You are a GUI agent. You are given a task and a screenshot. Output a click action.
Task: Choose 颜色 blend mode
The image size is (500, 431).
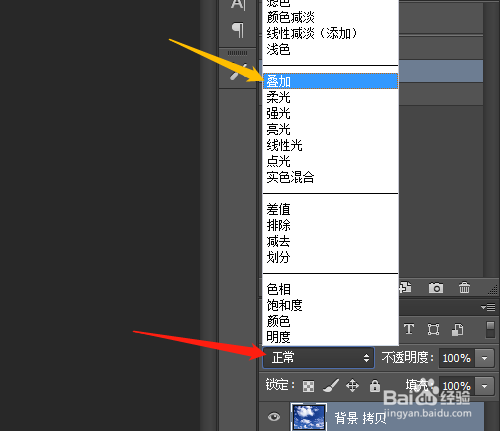pos(331,321)
